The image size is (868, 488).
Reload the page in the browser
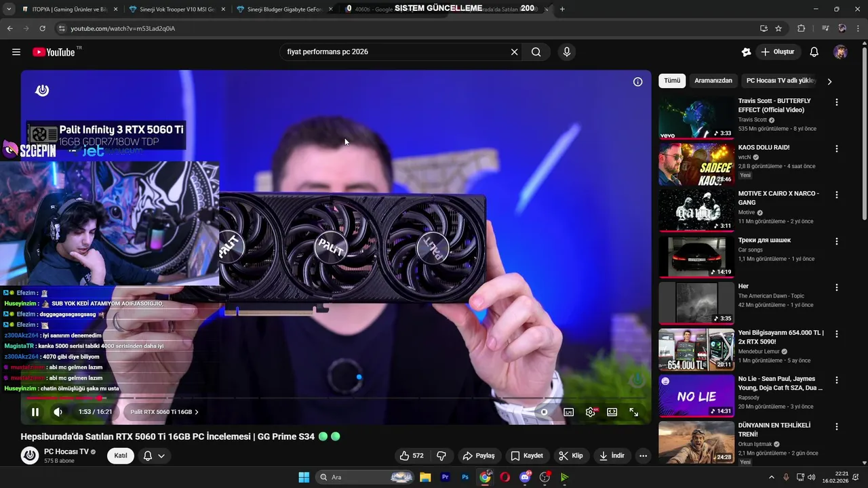pos(42,28)
